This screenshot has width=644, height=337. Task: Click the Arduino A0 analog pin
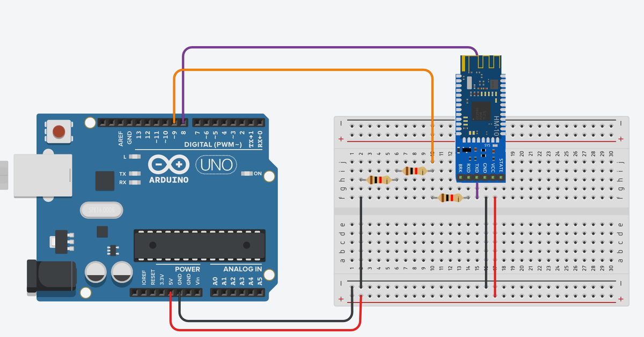(x=216, y=292)
